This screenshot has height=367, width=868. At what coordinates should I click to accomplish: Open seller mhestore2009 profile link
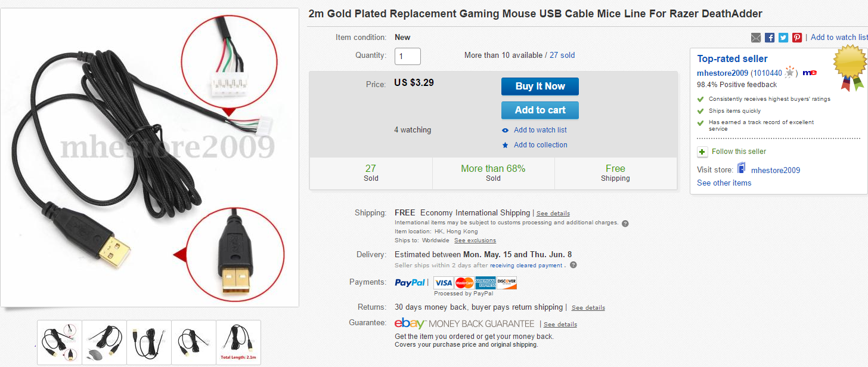coord(722,73)
